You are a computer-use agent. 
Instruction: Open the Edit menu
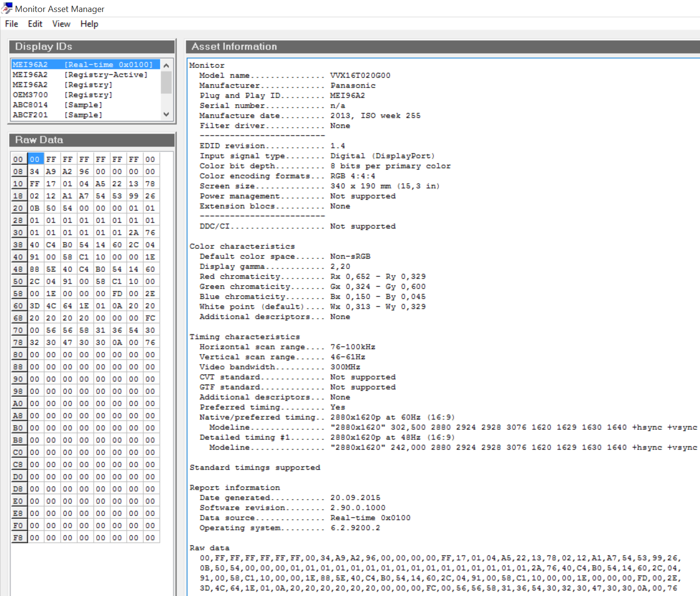(35, 24)
